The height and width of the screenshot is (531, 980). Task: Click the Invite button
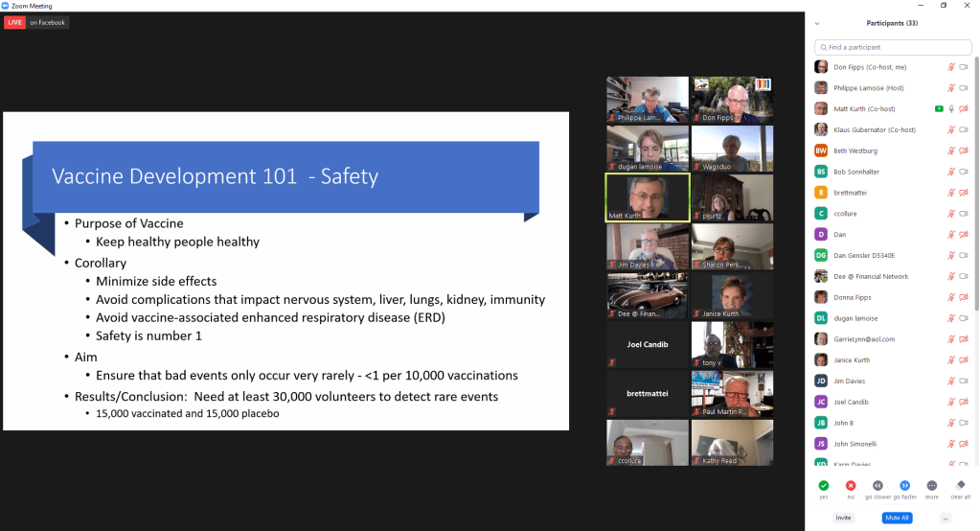843,518
